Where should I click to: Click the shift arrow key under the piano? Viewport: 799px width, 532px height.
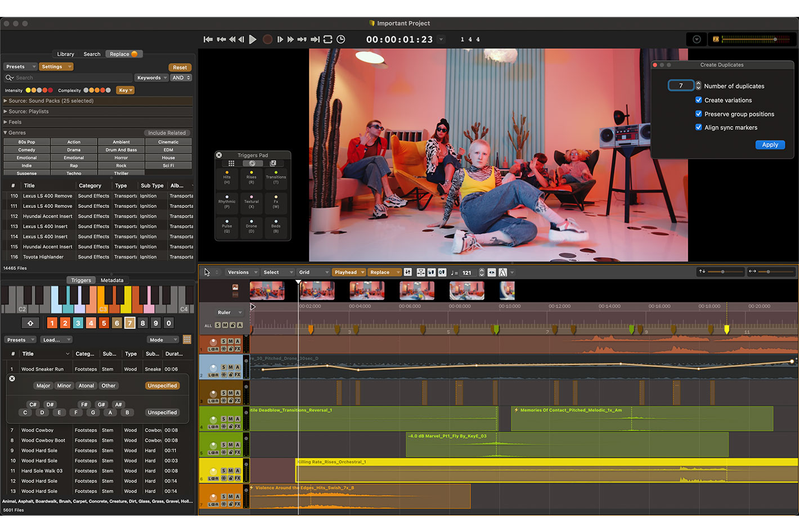point(30,323)
